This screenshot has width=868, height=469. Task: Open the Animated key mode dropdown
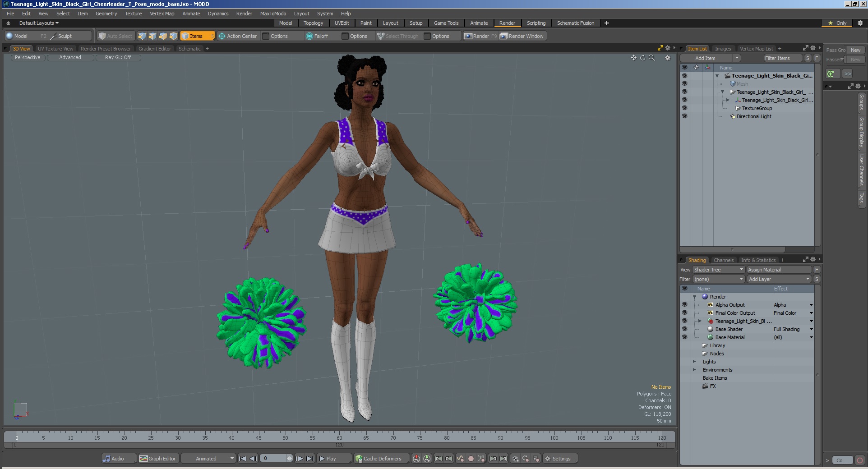coord(208,459)
